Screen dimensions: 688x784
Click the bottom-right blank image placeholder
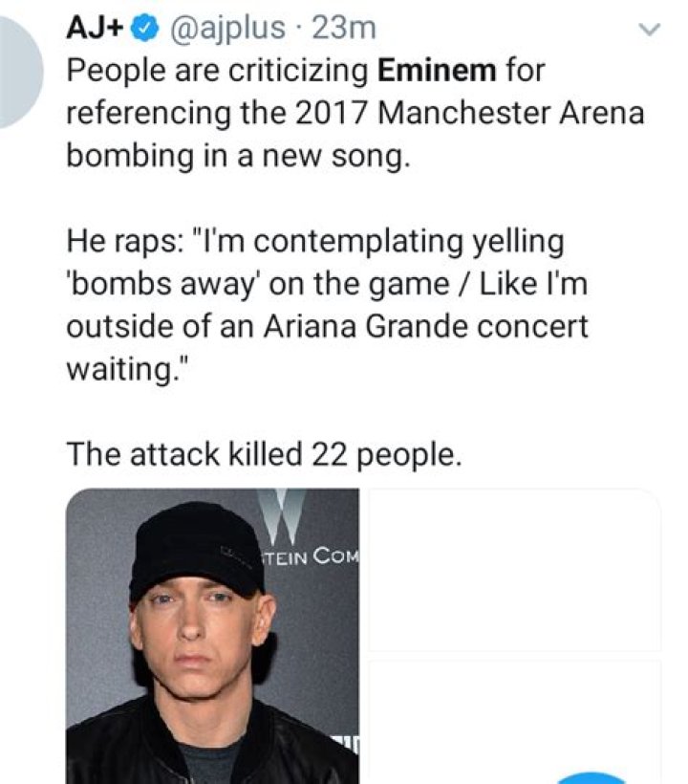point(514,719)
